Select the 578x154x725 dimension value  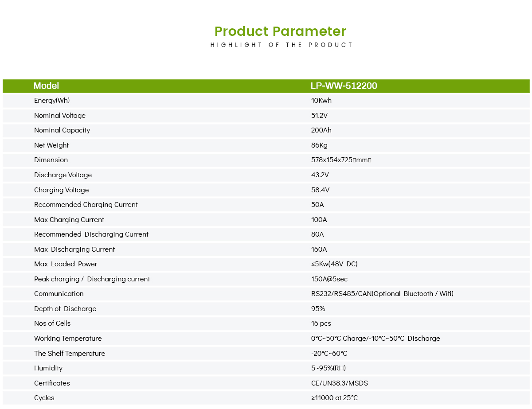point(341,160)
